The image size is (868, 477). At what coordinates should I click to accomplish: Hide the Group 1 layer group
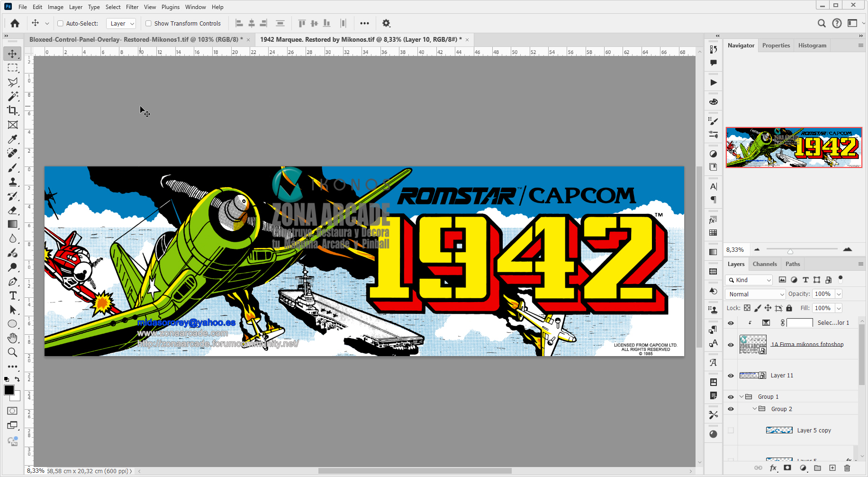730,396
